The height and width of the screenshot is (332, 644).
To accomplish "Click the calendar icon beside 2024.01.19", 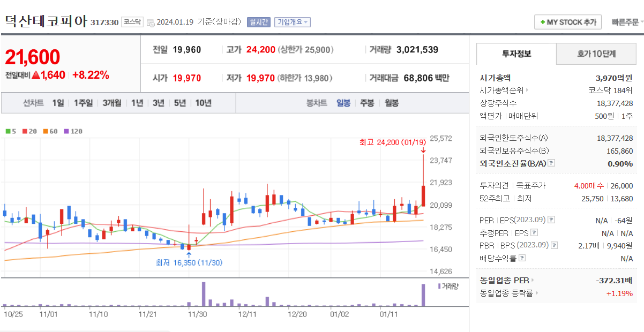I will [151, 22].
